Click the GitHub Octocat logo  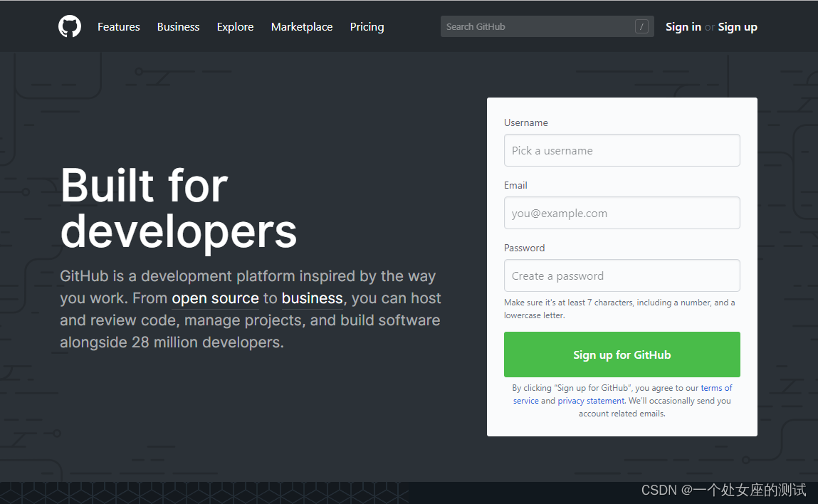pos(69,26)
